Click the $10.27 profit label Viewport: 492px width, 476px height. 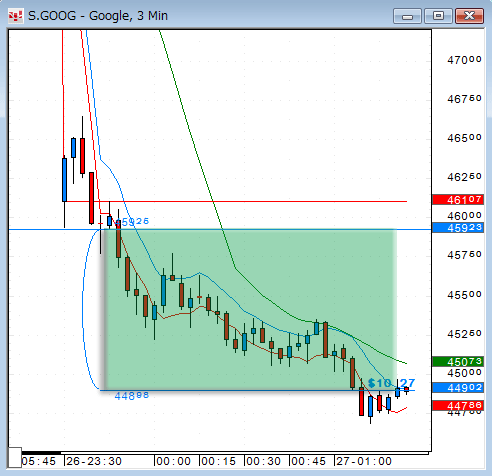[x=391, y=383]
